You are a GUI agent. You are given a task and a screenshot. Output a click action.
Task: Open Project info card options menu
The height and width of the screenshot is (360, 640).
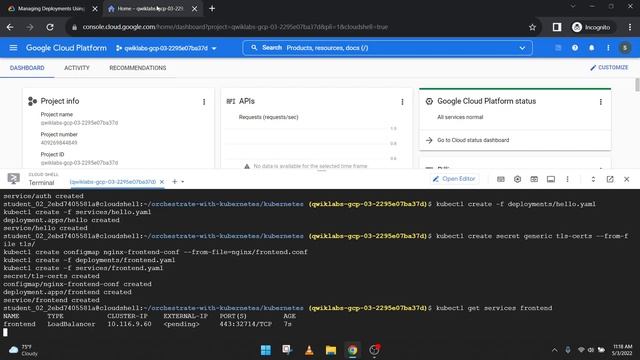[204, 102]
